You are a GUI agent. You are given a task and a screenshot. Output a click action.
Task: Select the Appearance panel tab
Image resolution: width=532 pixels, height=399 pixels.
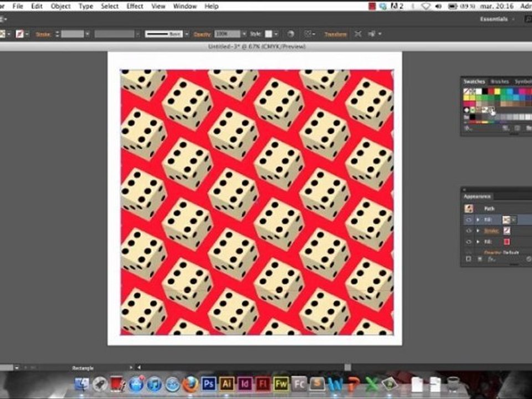click(477, 196)
